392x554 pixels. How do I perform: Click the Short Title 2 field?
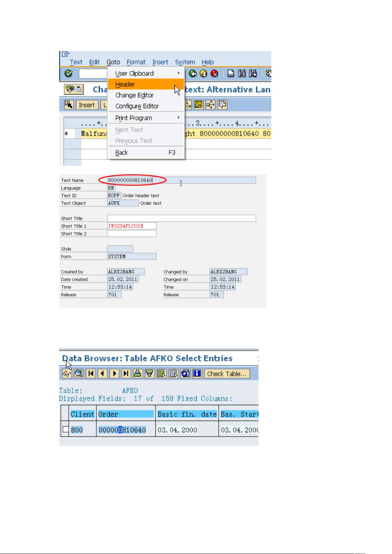tap(132, 233)
